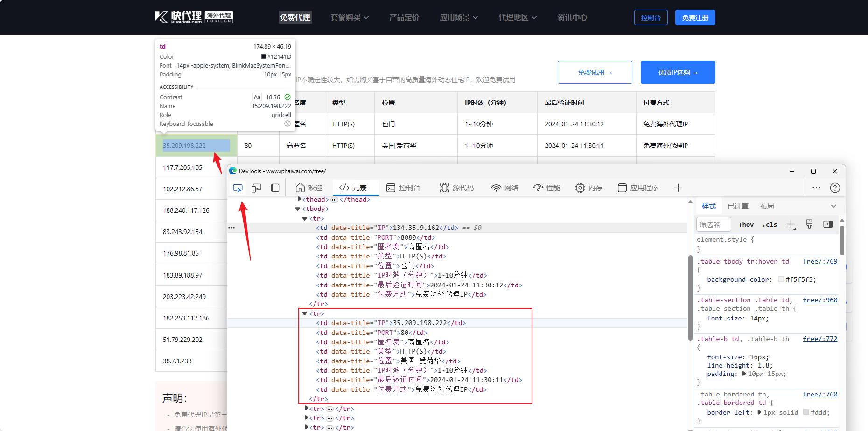Open source link free/:772
Screen dimensions: 868x431
point(820,339)
